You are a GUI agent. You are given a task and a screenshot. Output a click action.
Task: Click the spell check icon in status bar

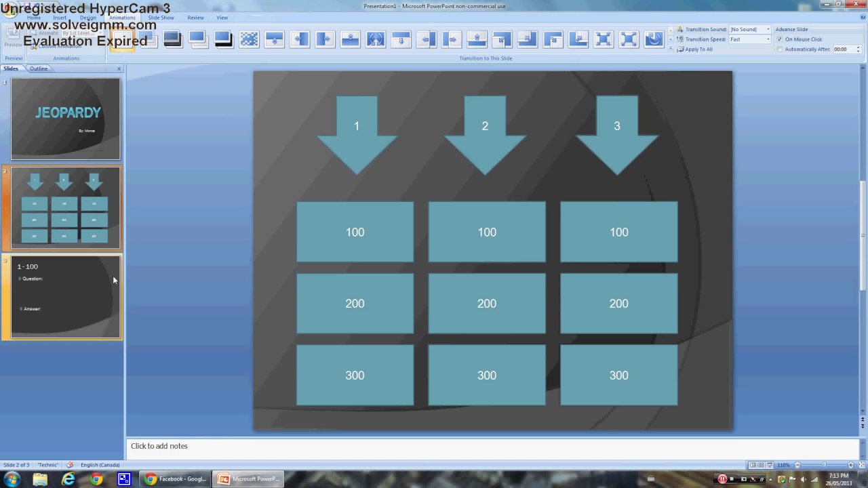coord(69,465)
